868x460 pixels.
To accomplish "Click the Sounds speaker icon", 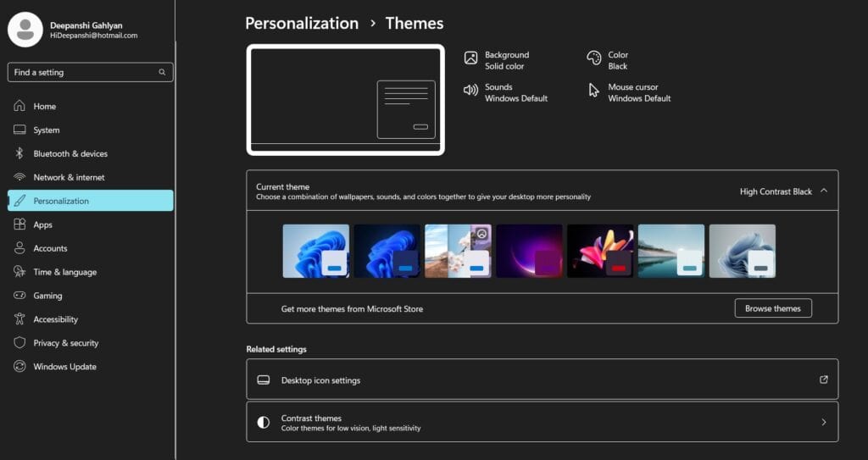I will 470,90.
